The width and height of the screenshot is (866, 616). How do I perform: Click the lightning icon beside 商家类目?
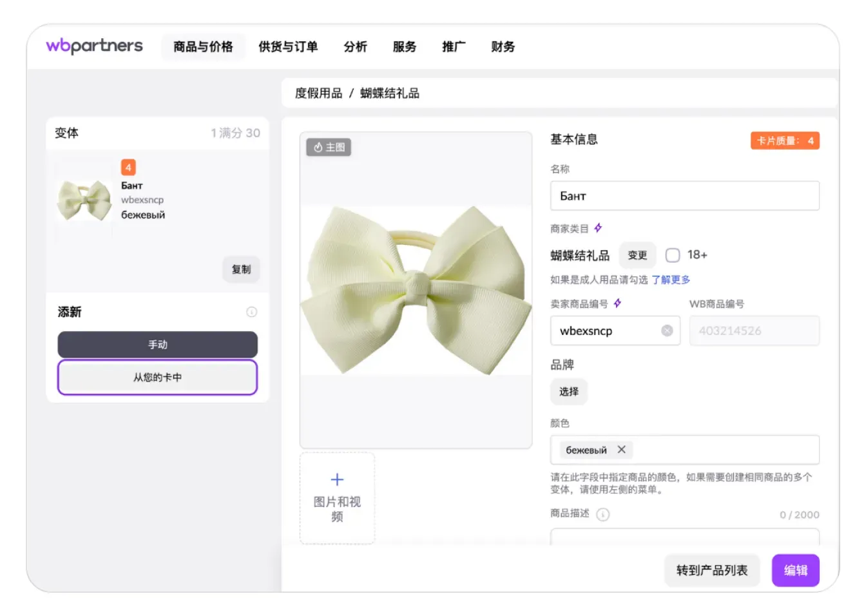tap(599, 227)
